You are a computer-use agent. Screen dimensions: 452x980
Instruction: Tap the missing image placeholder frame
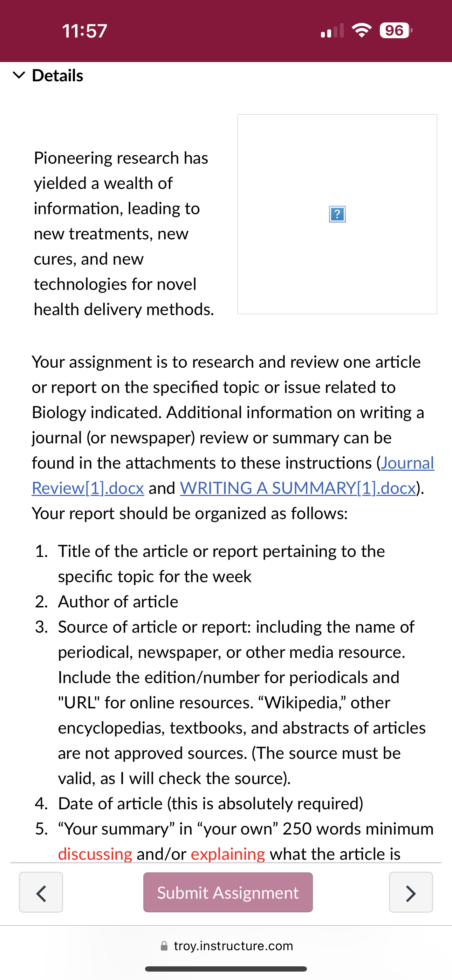click(337, 214)
